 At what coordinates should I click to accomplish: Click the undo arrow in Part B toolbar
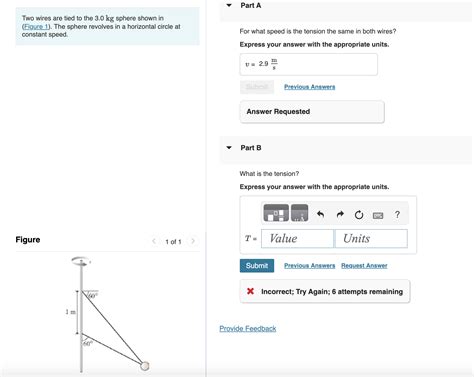[320, 214]
